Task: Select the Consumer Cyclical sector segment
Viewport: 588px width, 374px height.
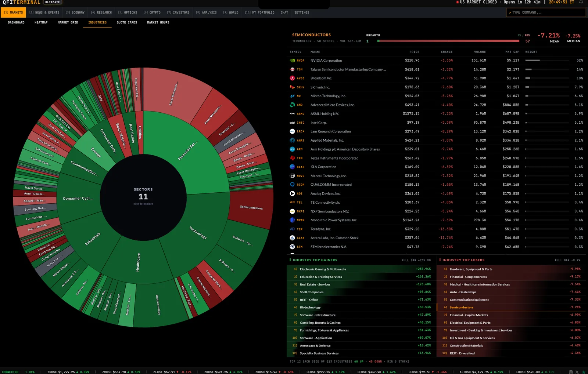Action: coord(78,199)
